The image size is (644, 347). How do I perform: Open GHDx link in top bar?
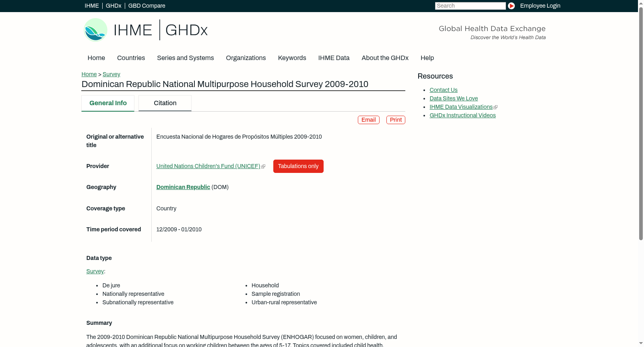point(114,6)
